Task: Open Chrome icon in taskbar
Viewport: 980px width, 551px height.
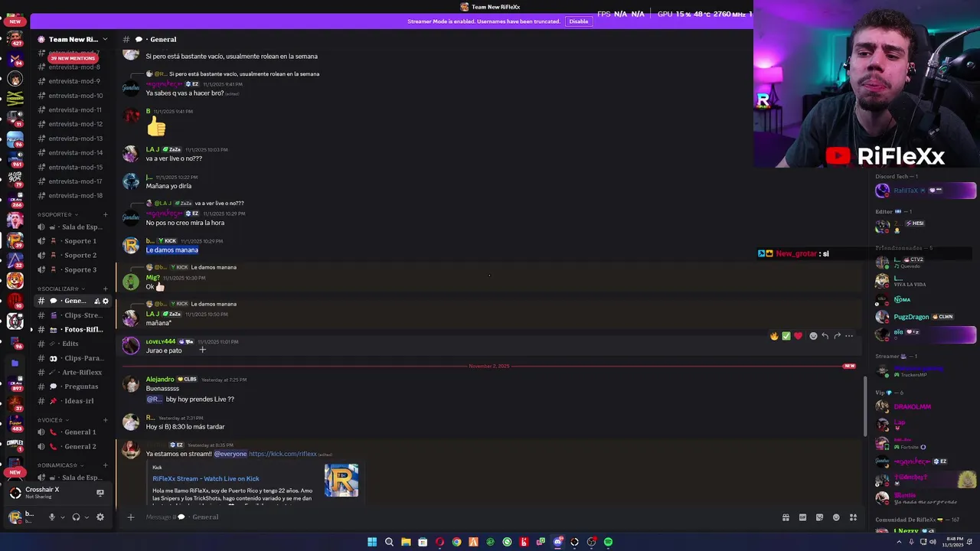Action: point(456,542)
